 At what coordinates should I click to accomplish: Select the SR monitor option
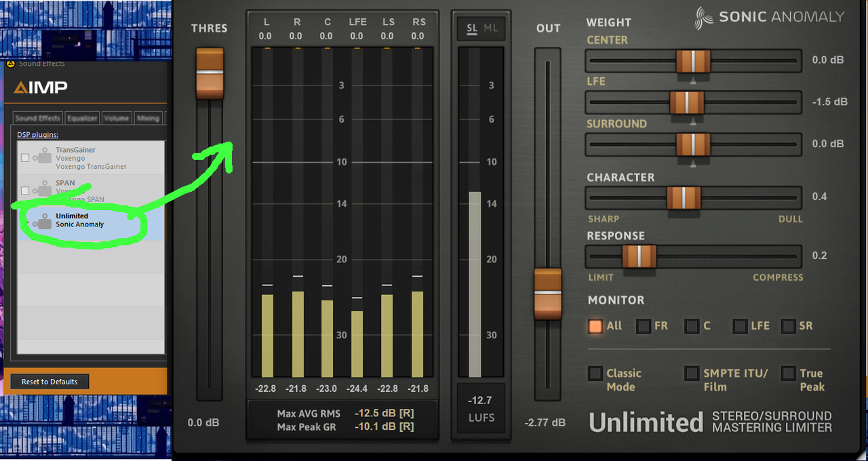[788, 326]
